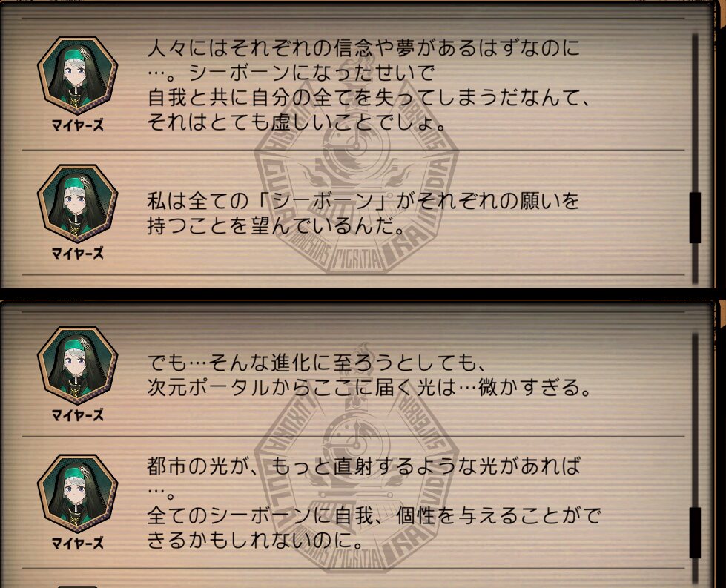The height and width of the screenshot is (588, 726).
Task: Grab the lower log's black scrollbar thumb
Action: tap(695, 532)
